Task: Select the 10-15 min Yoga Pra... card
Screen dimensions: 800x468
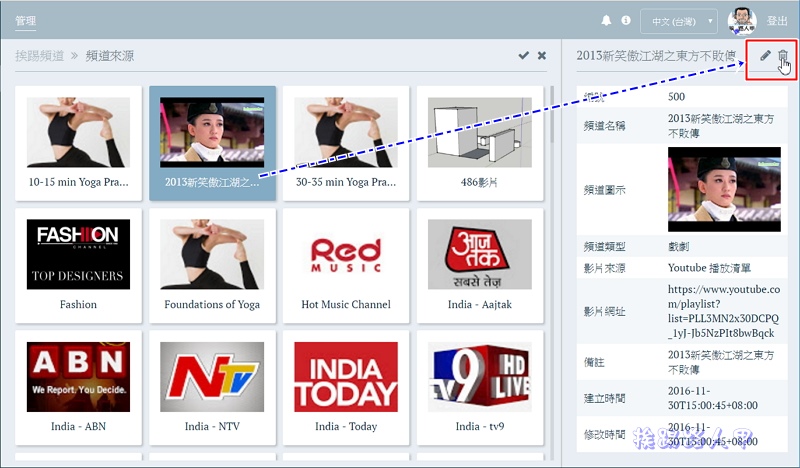Action: click(x=79, y=143)
